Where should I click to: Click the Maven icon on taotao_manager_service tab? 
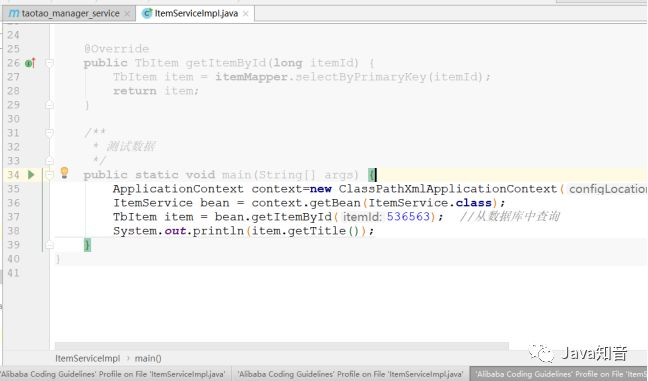14,14
